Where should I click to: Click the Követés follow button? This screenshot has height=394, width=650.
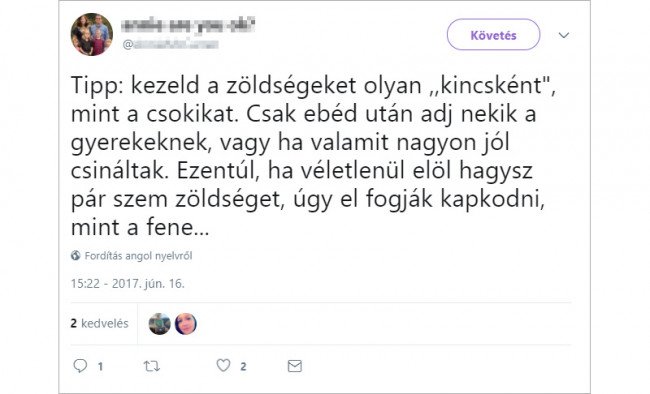[493, 35]
